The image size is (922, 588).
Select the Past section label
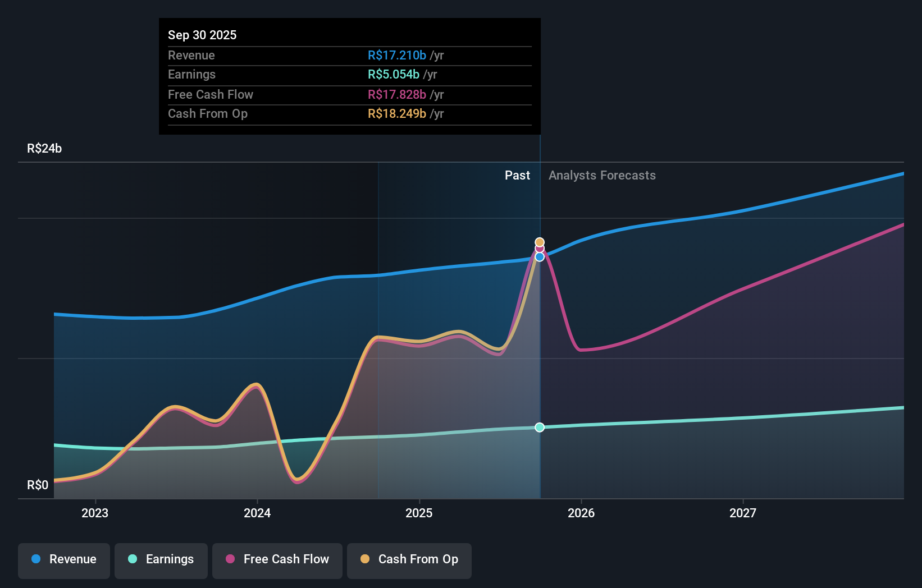[517, 175]
